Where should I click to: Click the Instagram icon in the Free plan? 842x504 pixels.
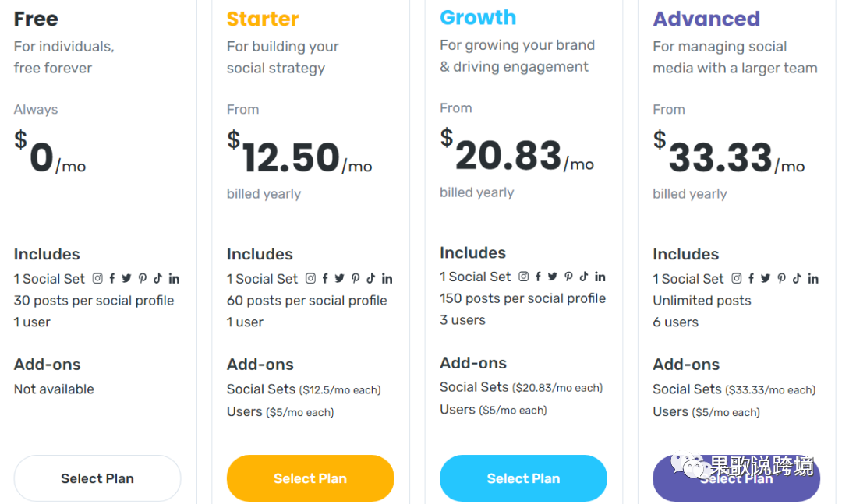(97, 279)
